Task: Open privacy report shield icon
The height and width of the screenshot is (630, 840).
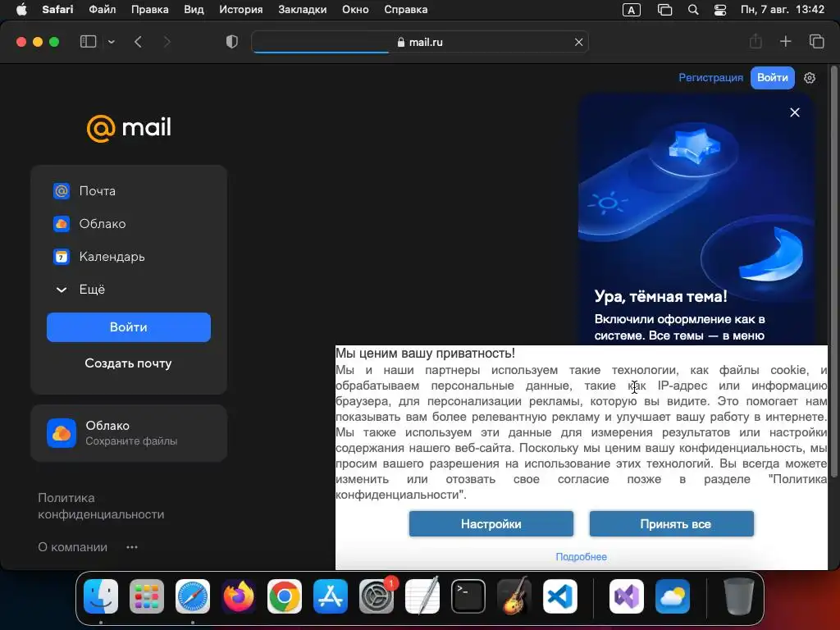Action: tap(231, 42)
